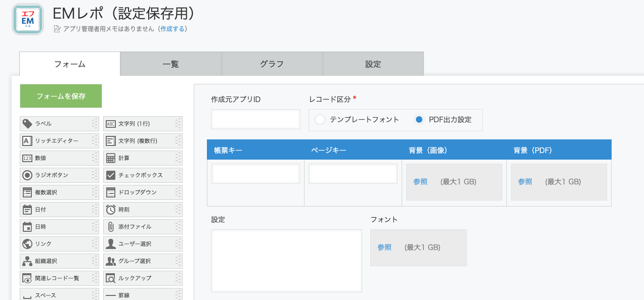Click the フォームを保存 button

click(x=60, y=95)
